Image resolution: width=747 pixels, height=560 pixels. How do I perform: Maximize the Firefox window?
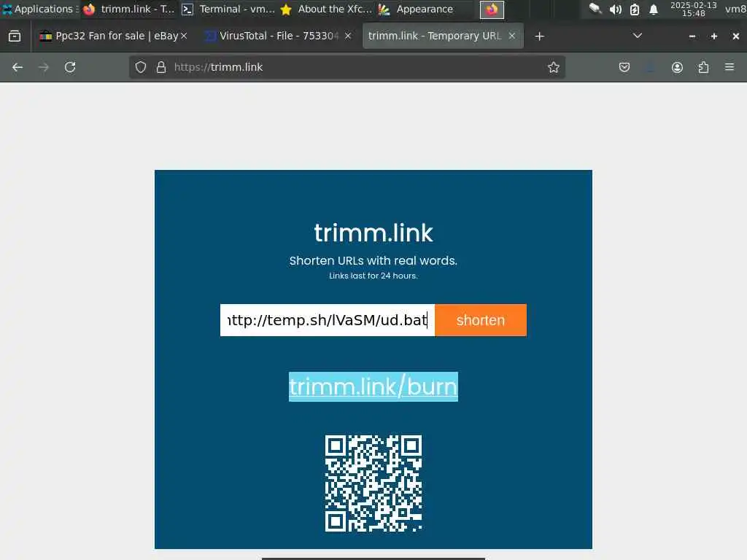(713, 36)
